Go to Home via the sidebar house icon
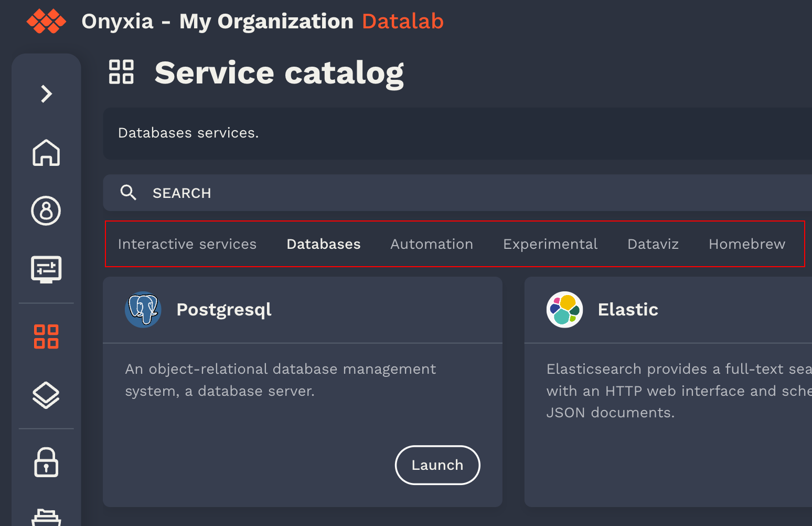The height and width of the screenshot is (526, 812). pyautogui.click(x=46, y=153)
